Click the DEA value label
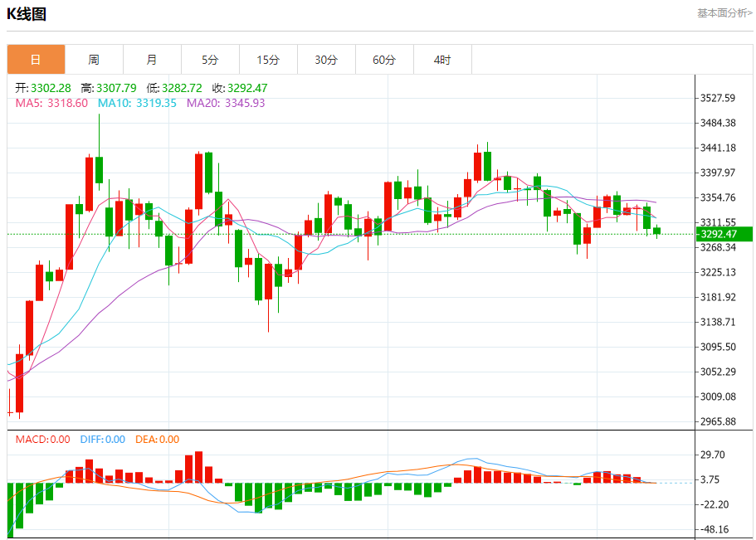Image resolution: width=756 pixels, height=540 pixels. coord(157,440)
